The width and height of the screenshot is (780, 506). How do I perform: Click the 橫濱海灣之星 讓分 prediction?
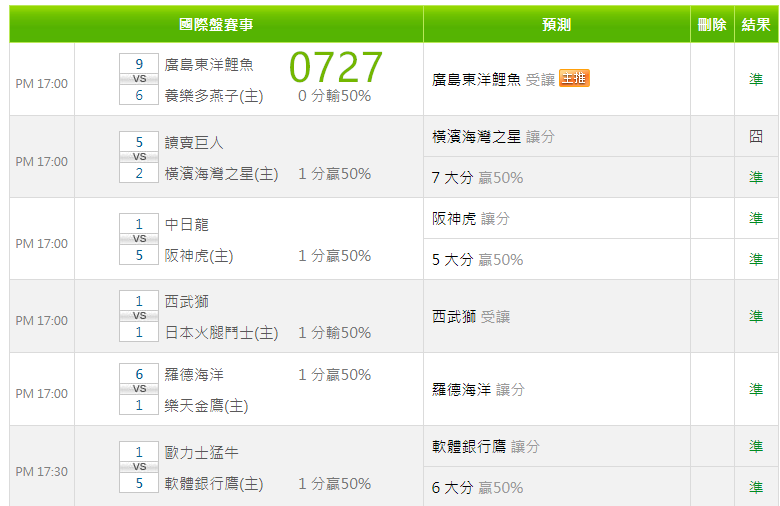pyautogui.click(x=493, y=136)
